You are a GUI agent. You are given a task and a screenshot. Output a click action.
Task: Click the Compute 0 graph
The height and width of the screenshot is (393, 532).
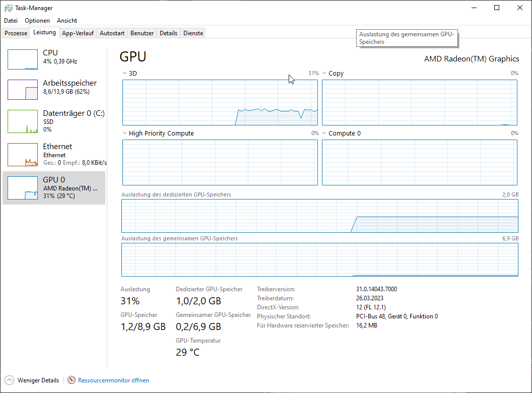[x=420, y=163]
